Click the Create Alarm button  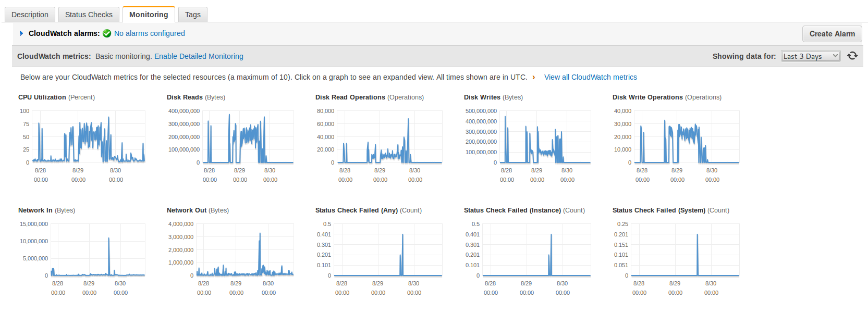832,34
